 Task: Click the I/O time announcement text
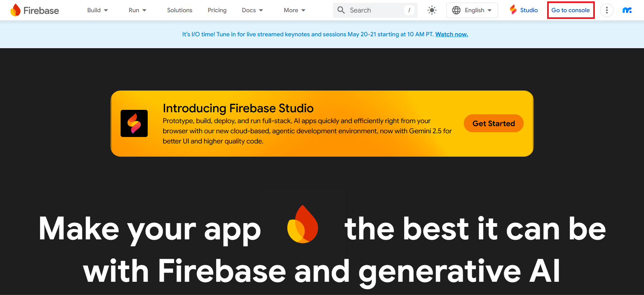(x=308, y=34)
